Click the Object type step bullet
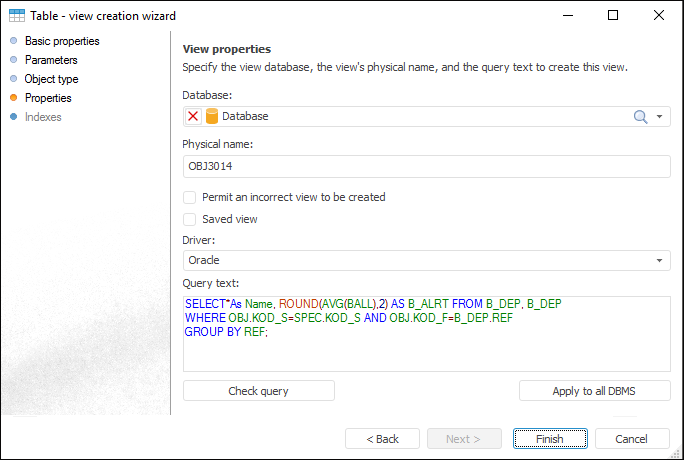This screenshot has width=684, height=460. tap(14, 79)
